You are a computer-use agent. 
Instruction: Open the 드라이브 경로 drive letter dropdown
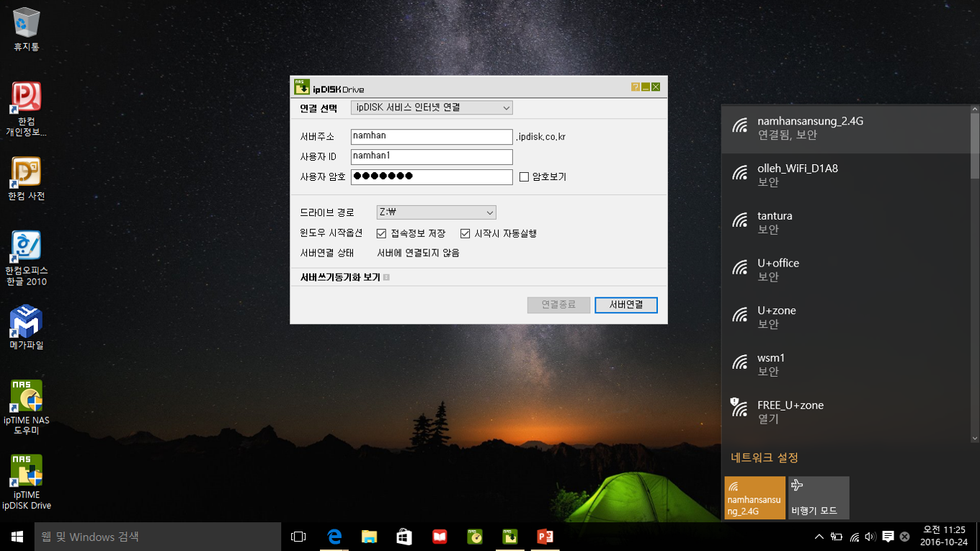[x=437, y=212]
